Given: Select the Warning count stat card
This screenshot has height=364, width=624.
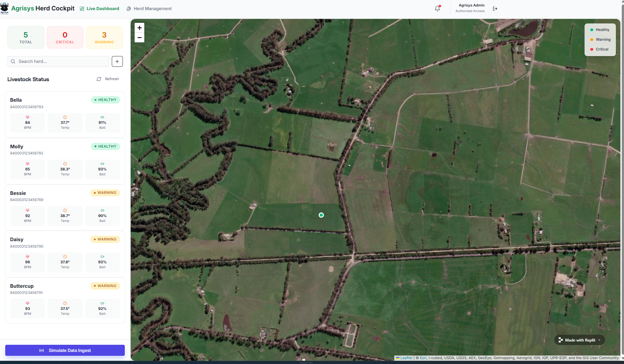Looking at the screenshot, I should pyautogui.click(x=104, y=37).
